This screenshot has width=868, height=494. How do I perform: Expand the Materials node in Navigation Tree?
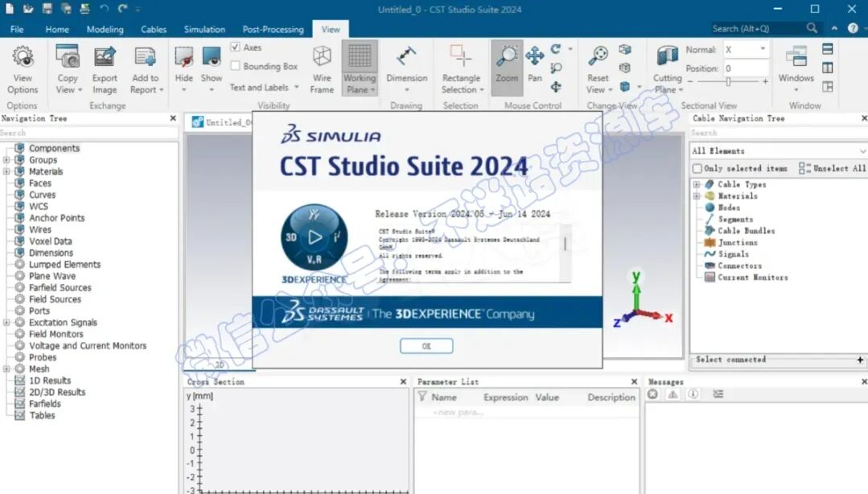pos(6,171)
